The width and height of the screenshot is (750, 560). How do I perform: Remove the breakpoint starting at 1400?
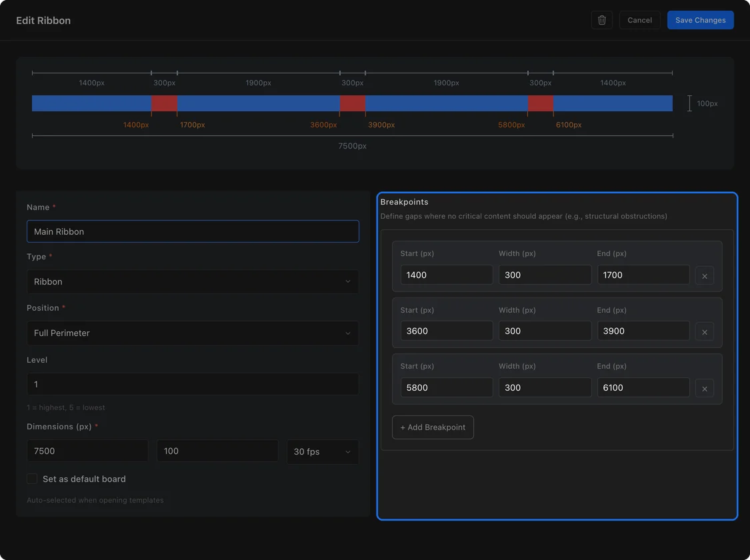(x=705, y=275)
